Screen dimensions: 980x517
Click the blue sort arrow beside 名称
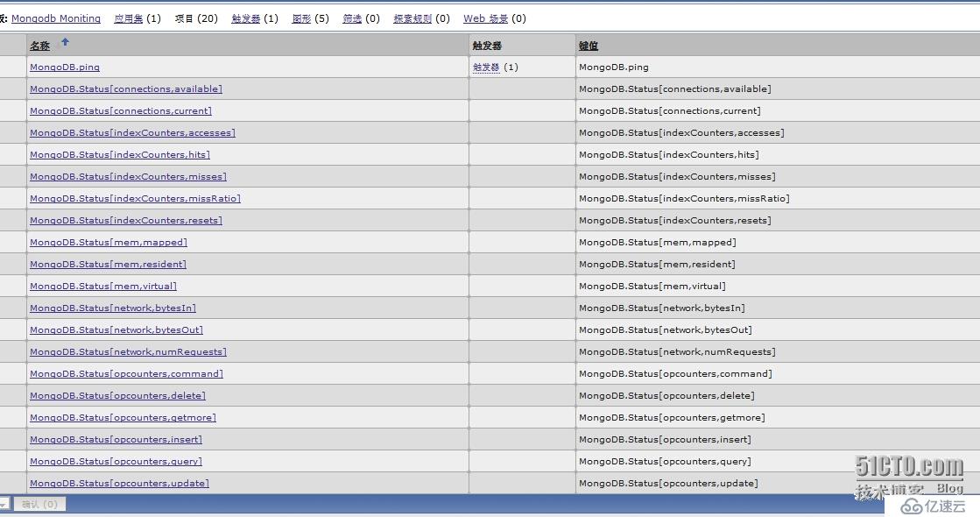pyautogui.click(x=65, y=42)
